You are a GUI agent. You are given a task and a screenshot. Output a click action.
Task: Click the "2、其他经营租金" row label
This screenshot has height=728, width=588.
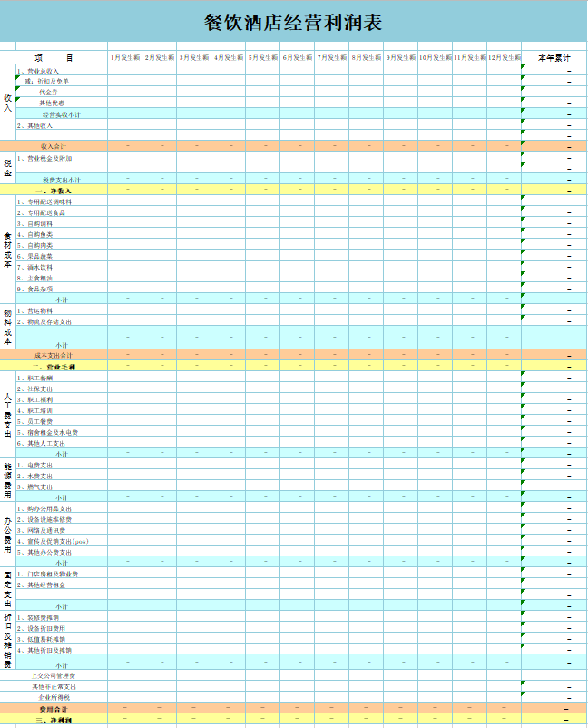(x=42, y=585)
